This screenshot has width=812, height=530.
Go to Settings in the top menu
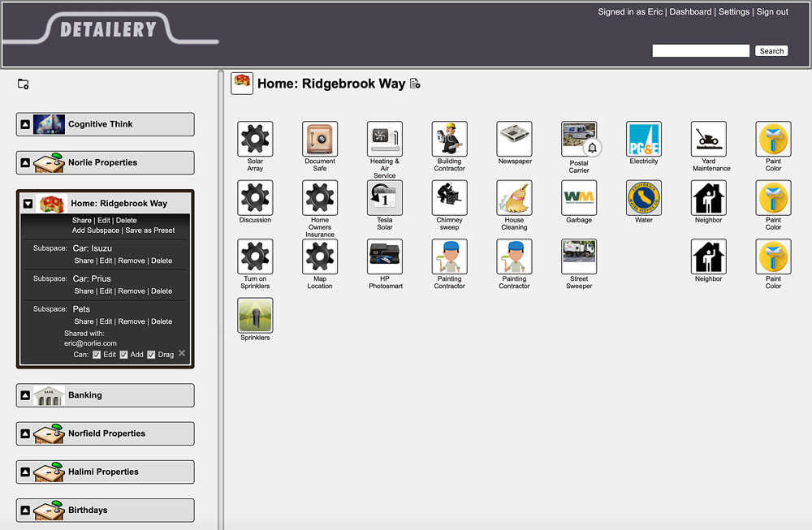734,12
